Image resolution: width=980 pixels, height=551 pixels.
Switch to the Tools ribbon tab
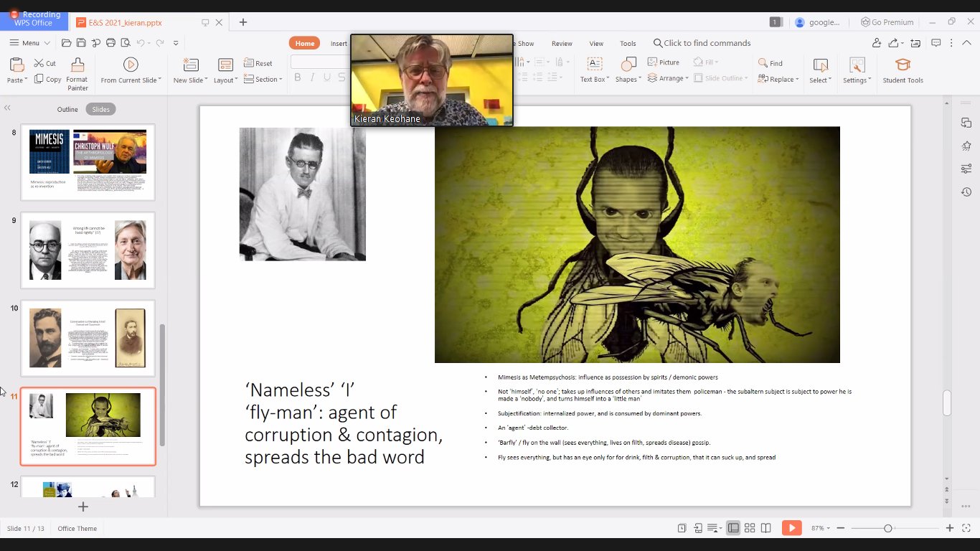point(628,43)
